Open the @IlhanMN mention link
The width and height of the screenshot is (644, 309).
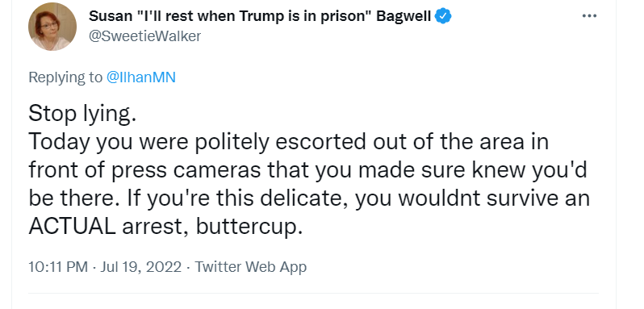[141, 77]
